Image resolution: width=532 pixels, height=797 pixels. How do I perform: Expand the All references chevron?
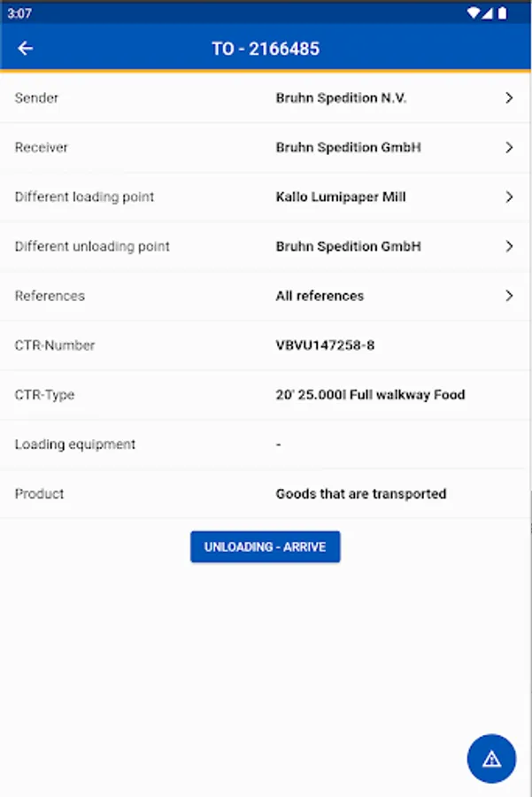pyautogui.click(x=509, y=297)
